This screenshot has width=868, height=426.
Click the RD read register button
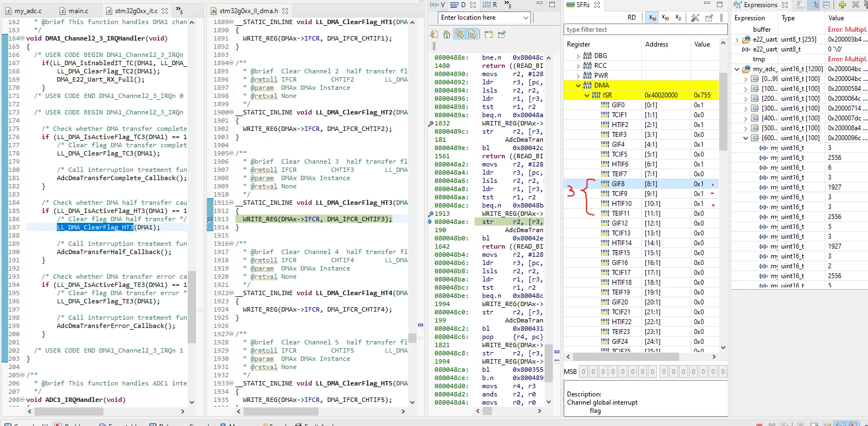click(632, 18)
